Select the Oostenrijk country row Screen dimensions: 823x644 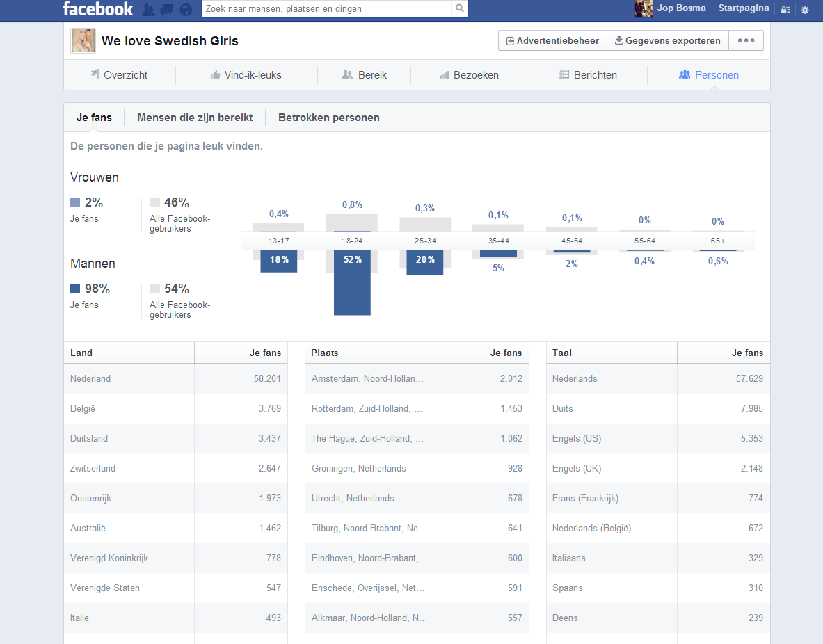[176, 498]
